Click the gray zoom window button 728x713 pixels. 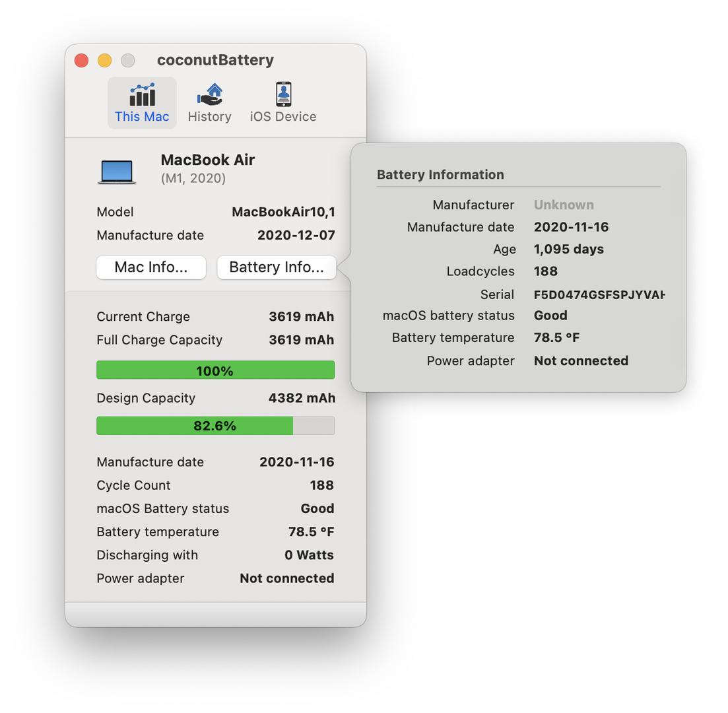tap(127, 60)
